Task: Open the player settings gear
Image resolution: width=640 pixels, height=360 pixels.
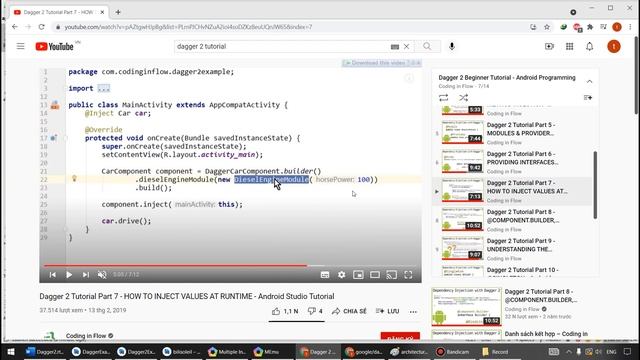Action: click(x=342, y=275)
